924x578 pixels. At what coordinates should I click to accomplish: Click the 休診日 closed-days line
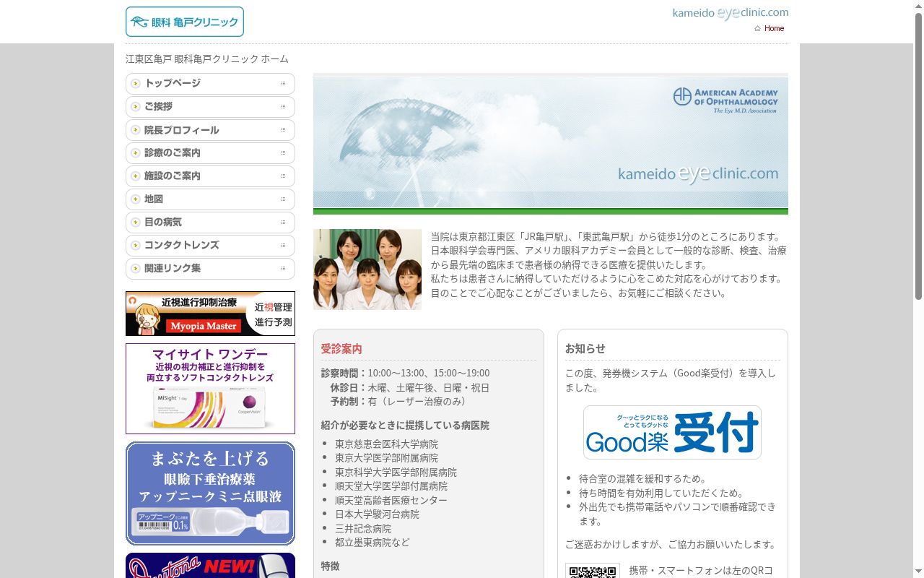(x=410, y=388)
